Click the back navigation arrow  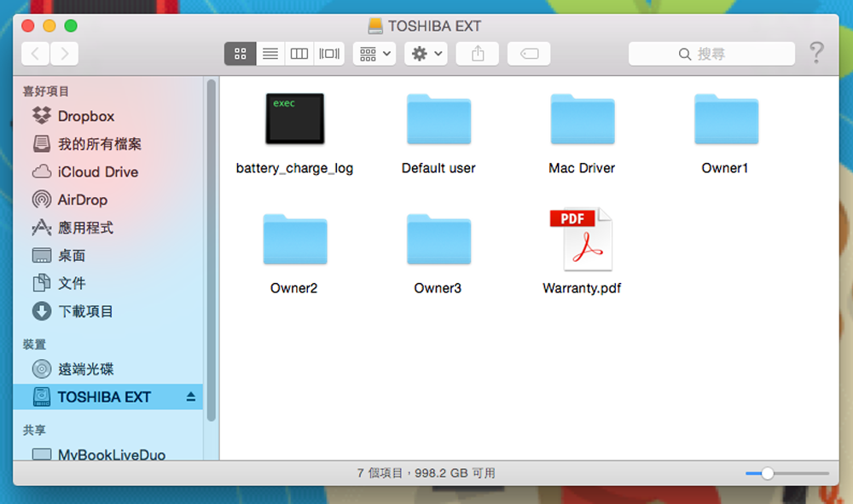(x=35, y=54)
